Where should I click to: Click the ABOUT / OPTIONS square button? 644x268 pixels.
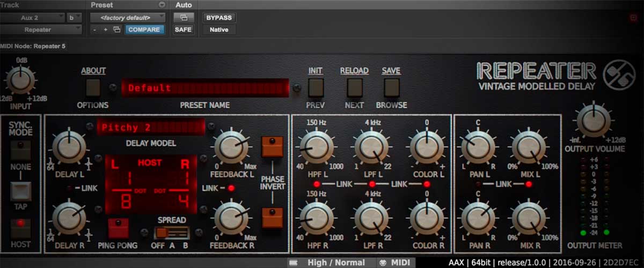(x=93, y=87)
